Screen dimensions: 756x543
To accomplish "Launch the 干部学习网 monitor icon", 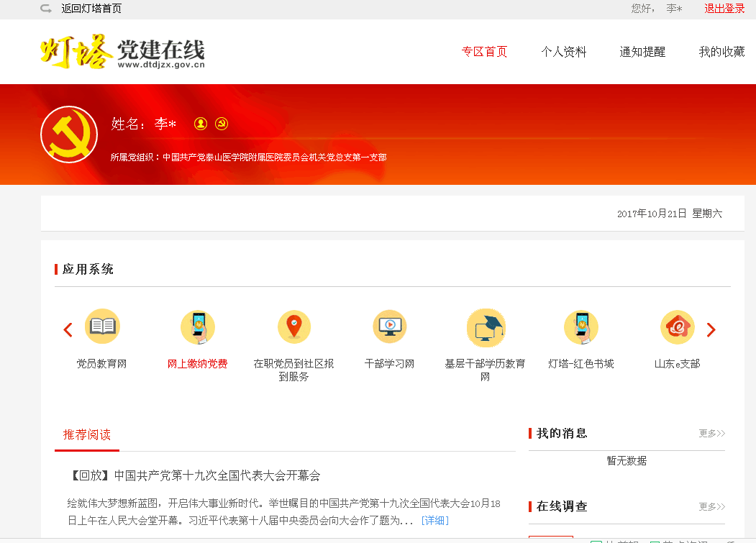I will point(389,327).
